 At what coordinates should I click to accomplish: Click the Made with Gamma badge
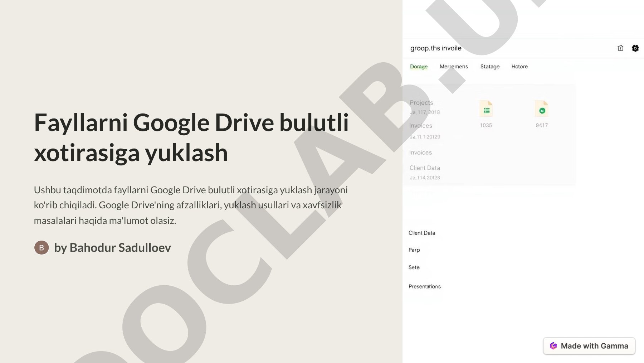point(589,346)
